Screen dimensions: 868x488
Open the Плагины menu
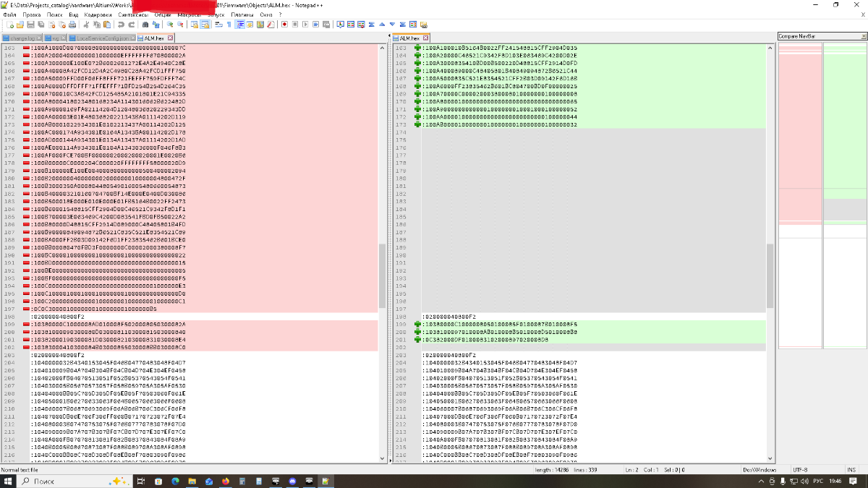click(242, 14)
